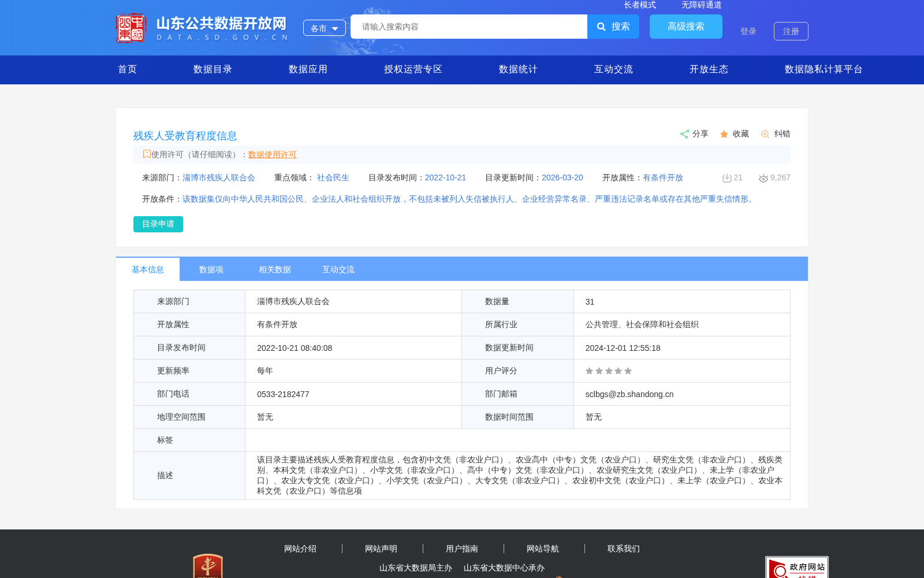Open 数据应用 in navigation bar
The image size is (924, 578).
click(308, 69)
